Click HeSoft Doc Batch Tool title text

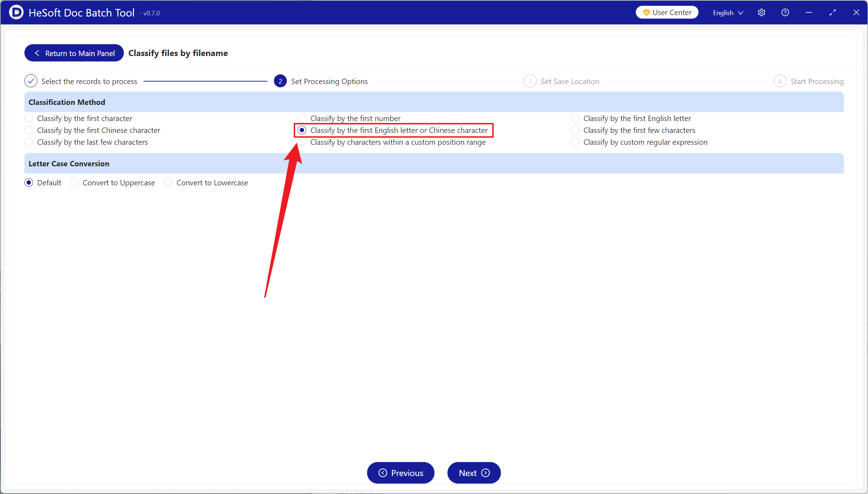click(81, 13)
